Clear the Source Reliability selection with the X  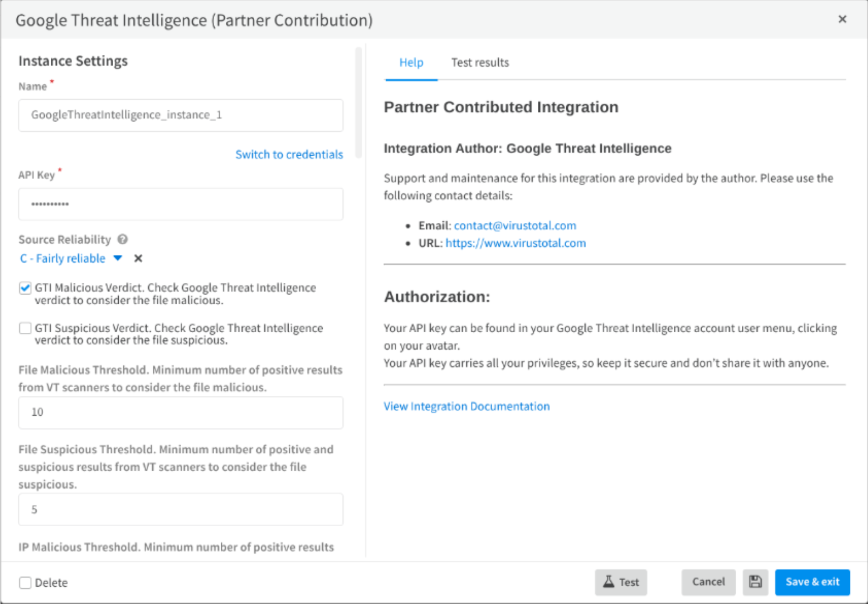[x=138, y=258]
